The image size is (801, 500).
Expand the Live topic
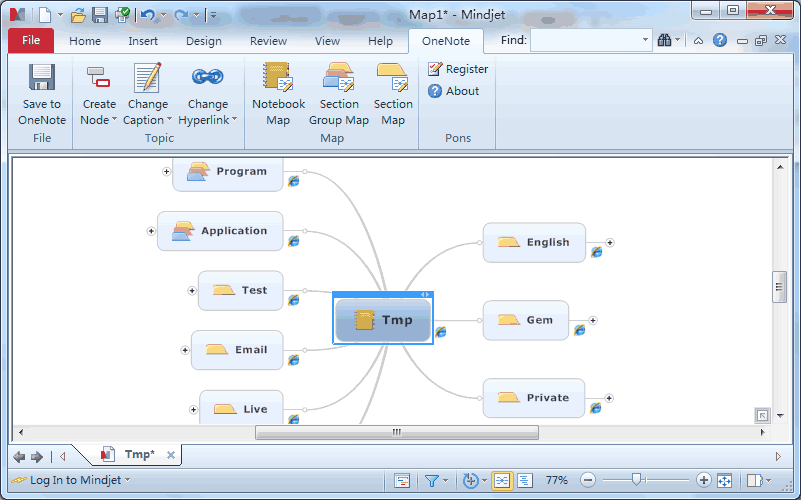tap(193, 410)
